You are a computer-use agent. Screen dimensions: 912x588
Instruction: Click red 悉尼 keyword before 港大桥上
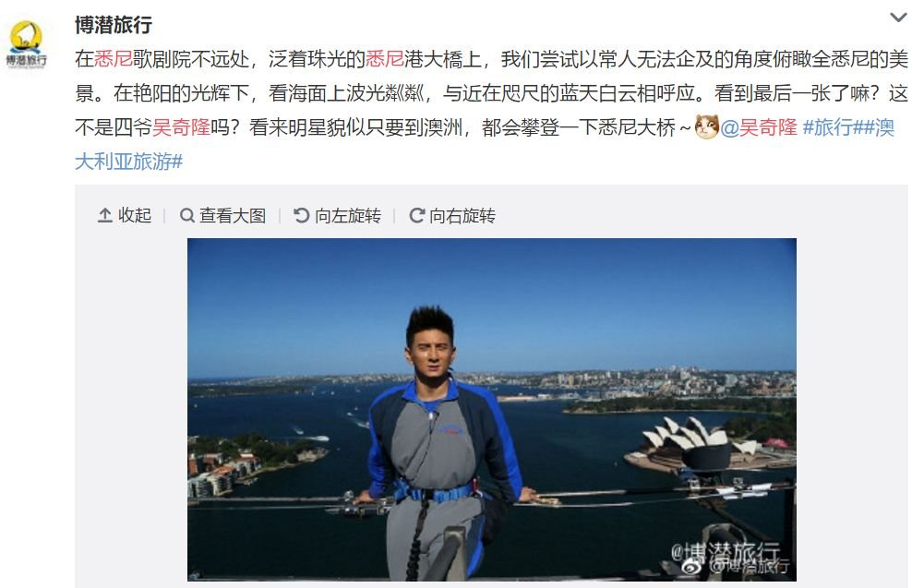[x=384, y=59]
